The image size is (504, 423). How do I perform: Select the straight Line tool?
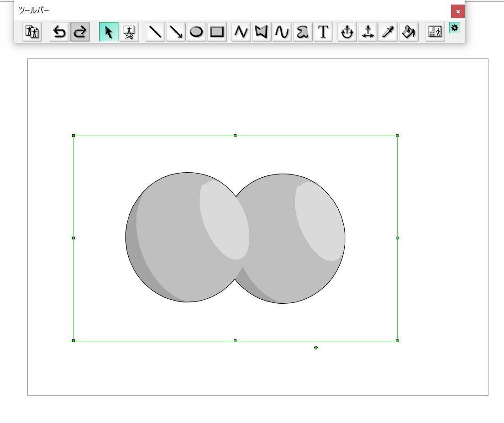156,32
